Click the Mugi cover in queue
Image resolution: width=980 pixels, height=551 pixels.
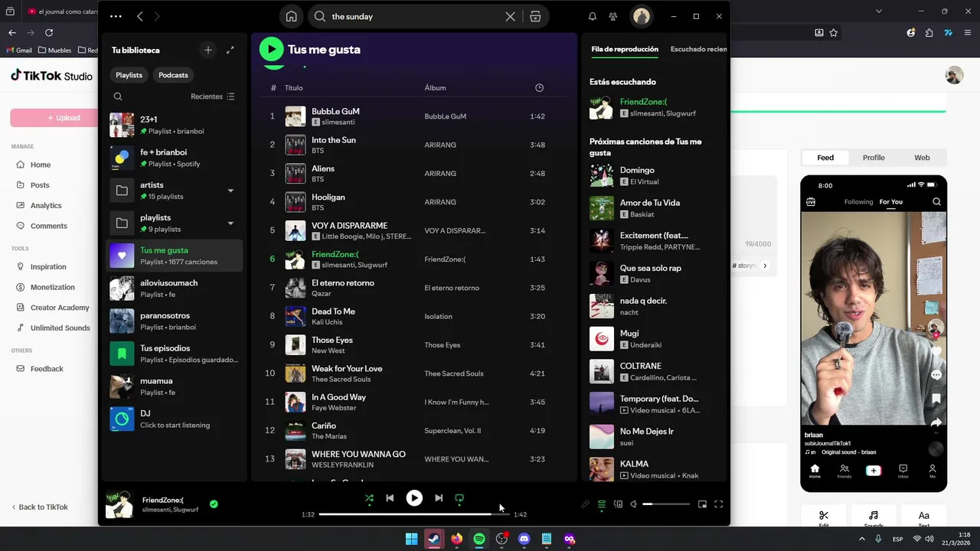coord(602,338)
